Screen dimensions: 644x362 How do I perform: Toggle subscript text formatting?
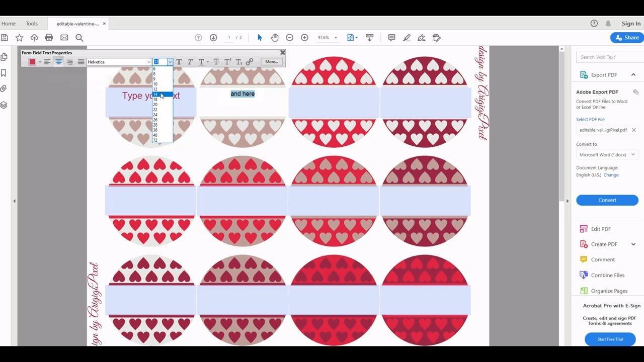pos(238,62)
